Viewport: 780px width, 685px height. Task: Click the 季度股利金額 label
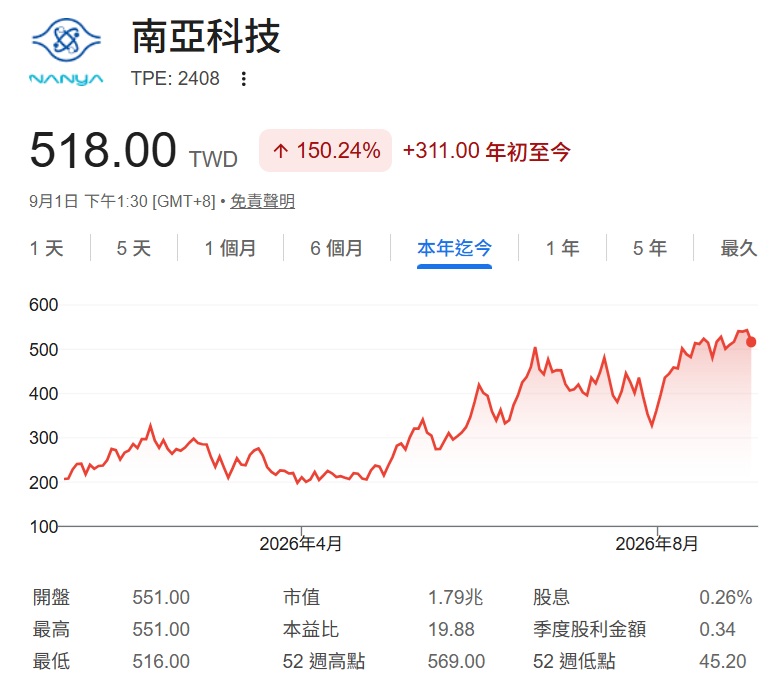pyautogui.click(x=589, y=630)
